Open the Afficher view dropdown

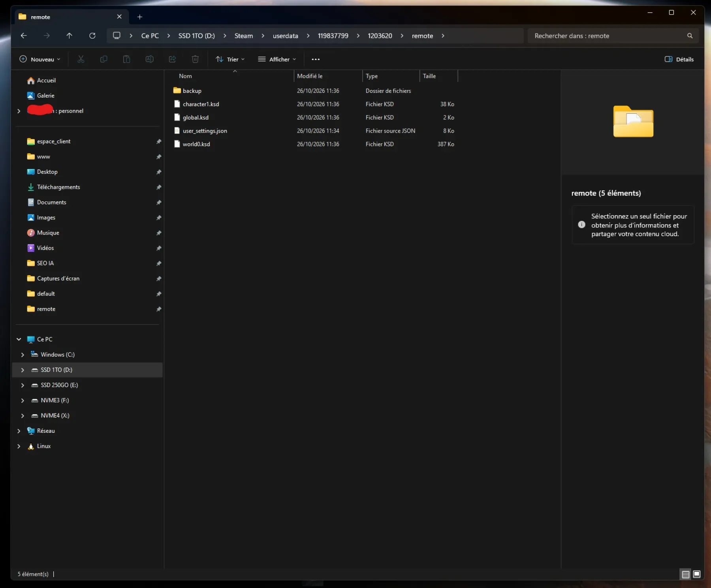[277, 59]
